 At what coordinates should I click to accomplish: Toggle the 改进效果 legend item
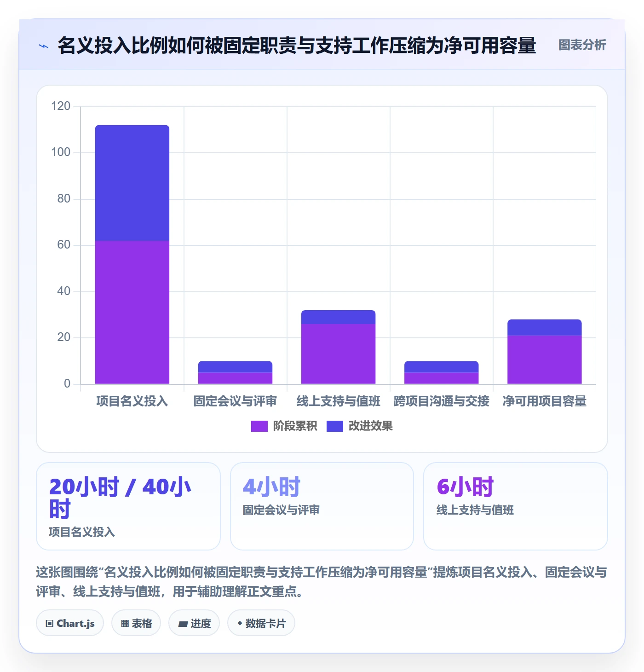point(360,426)
